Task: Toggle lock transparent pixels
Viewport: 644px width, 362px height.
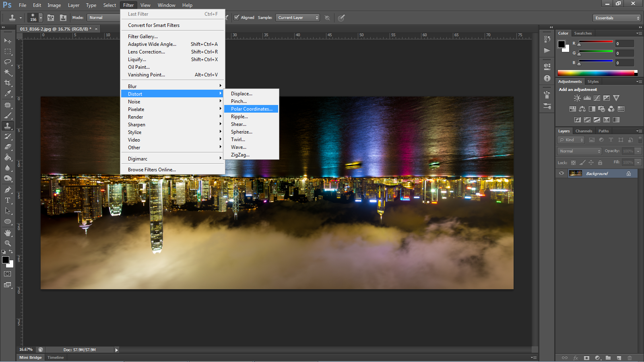Action: [x=573, y=162]
